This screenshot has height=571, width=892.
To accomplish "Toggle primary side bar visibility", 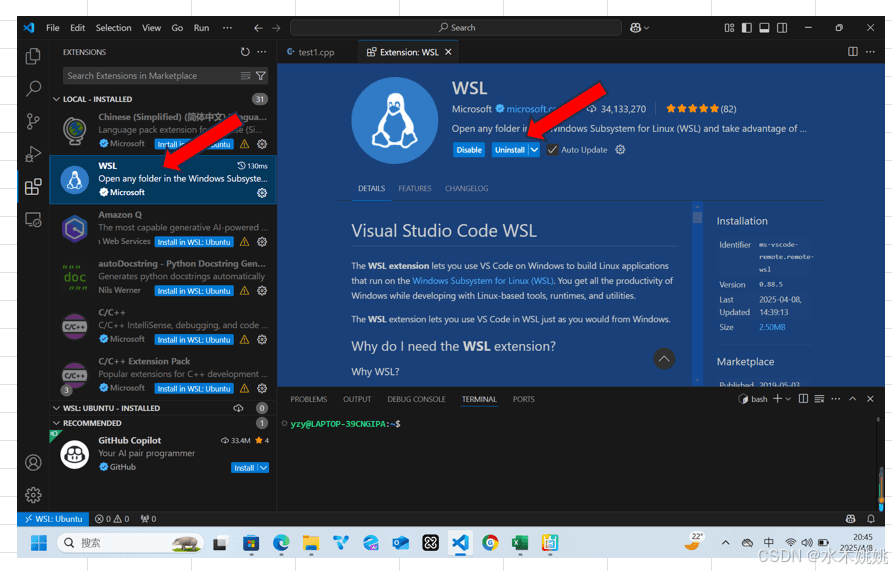I will (747, 28).
